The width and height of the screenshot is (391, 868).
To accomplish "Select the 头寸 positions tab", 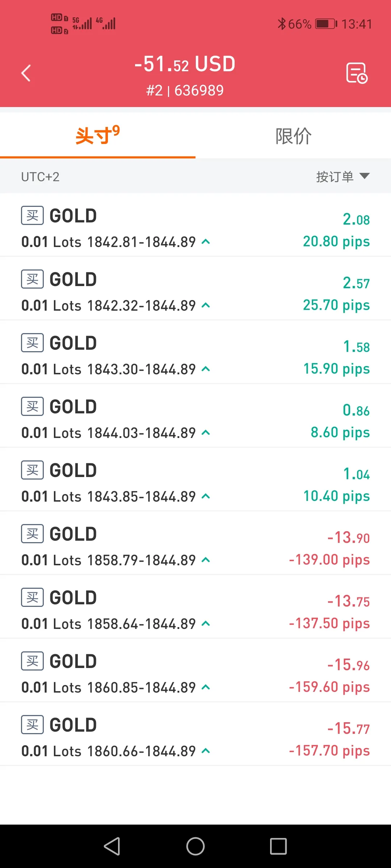I will pyautogui.click(x=98, y=136).
